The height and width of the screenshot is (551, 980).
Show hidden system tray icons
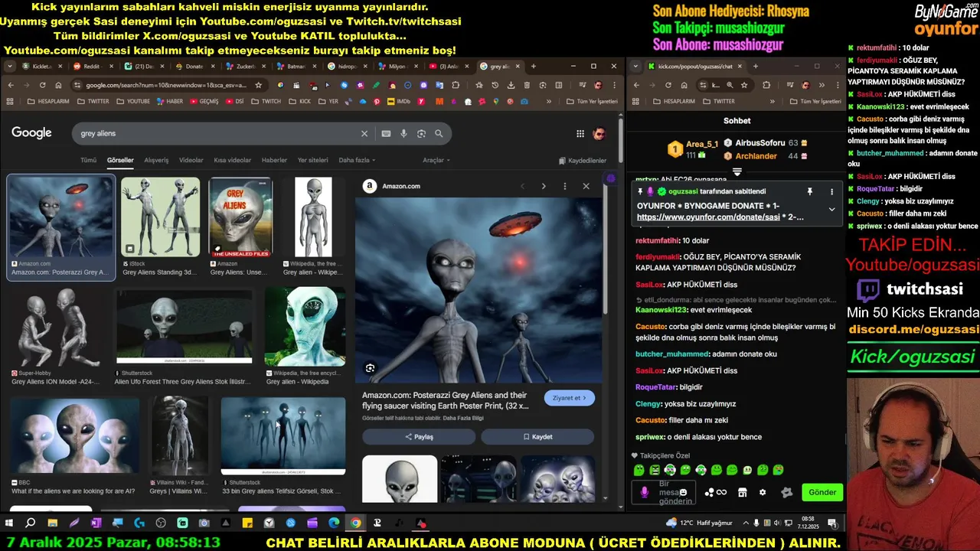[746, 523]
